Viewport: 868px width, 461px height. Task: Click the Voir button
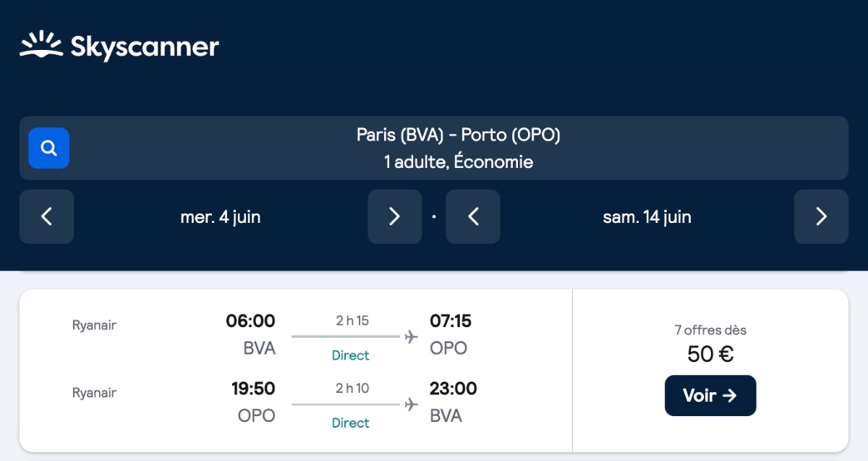(x=710, y=395)
